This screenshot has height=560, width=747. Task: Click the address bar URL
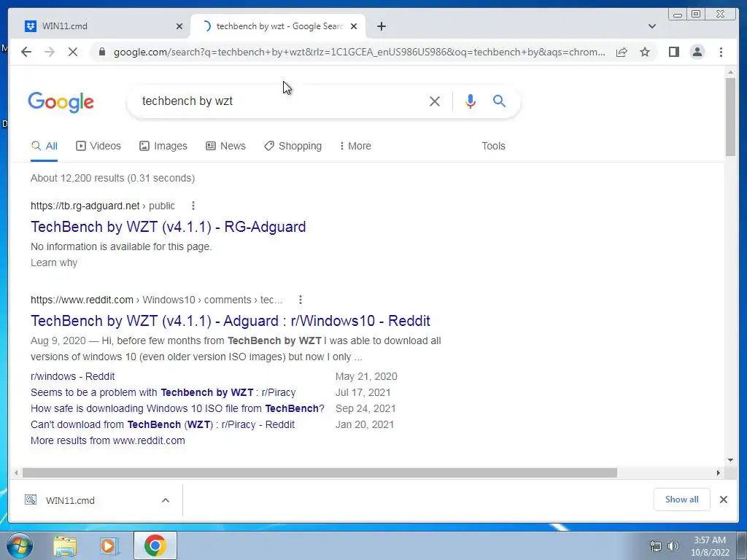pos(360,52)
